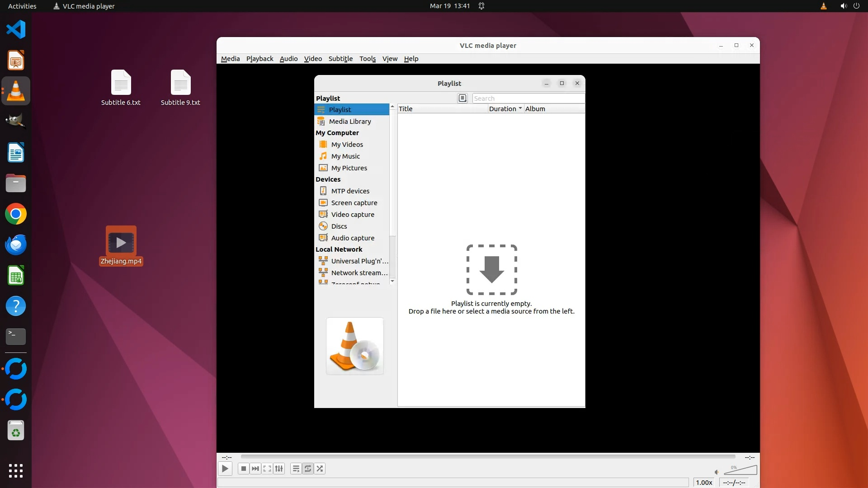The image size is (868, 488).
Task: Open the Subtitle menu
Action: tap(340, 59)
